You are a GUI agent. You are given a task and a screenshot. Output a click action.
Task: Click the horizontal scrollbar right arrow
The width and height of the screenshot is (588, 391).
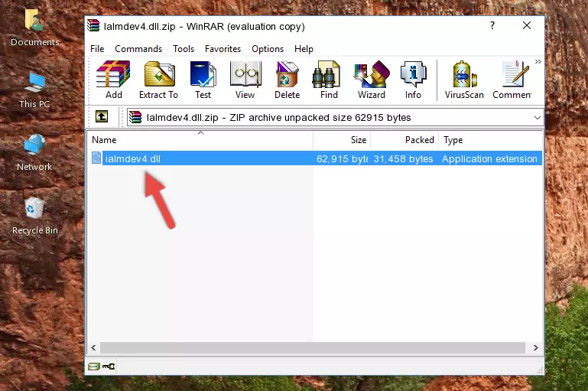pyautogui.click(x=535, y=348)
